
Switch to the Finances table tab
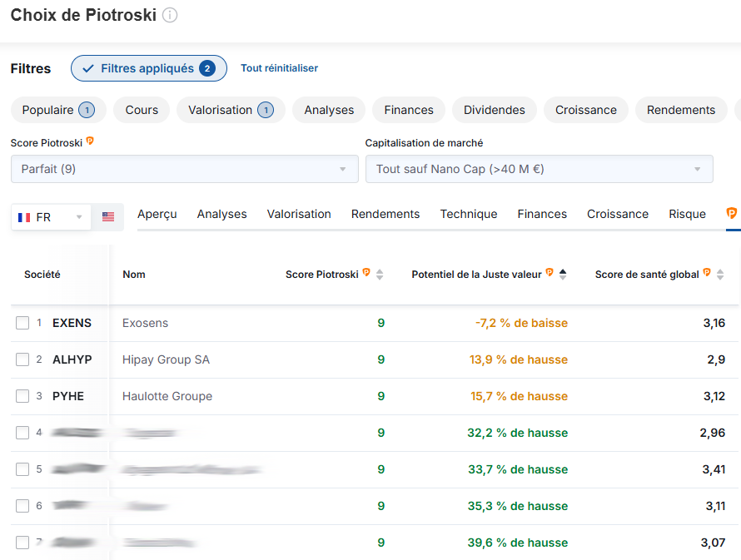(542, 214)
